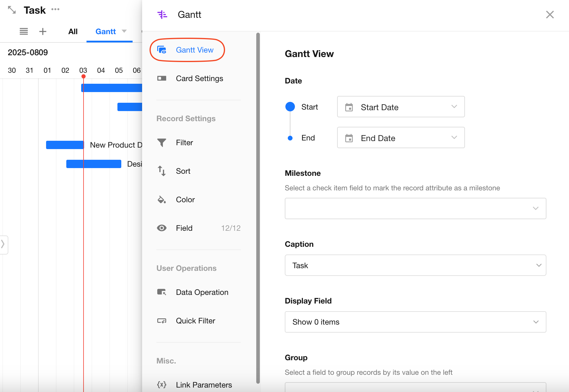Open the Start Date field dropdown

401,107
